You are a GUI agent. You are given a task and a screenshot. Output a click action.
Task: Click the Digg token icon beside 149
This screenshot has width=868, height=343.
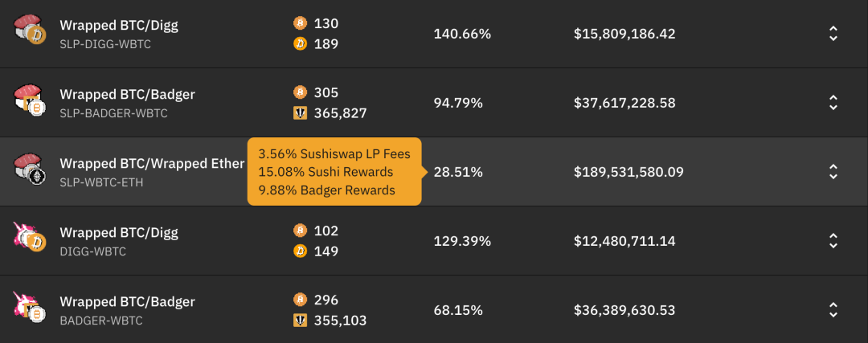point(300,251)
